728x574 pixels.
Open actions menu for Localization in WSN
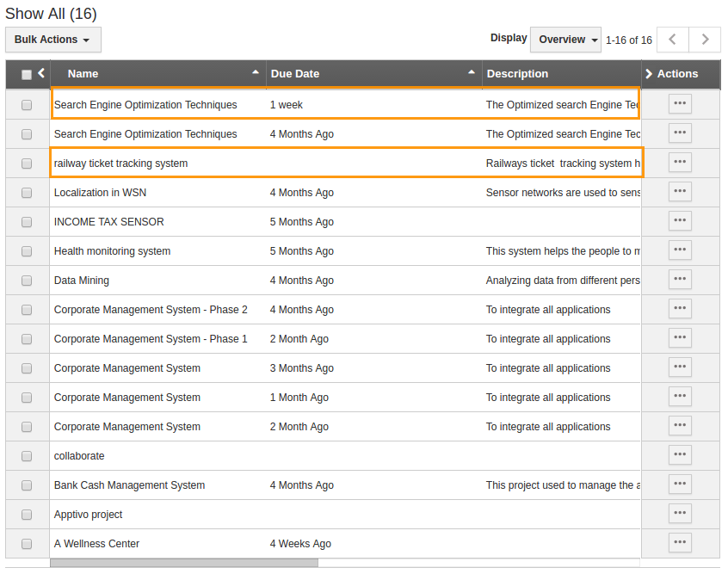point(680,192)
